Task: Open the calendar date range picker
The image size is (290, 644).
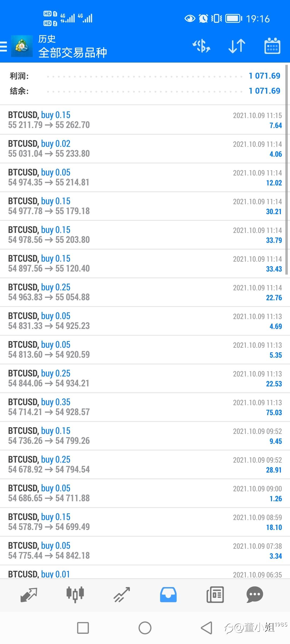Action: click(x=272, y=46)
